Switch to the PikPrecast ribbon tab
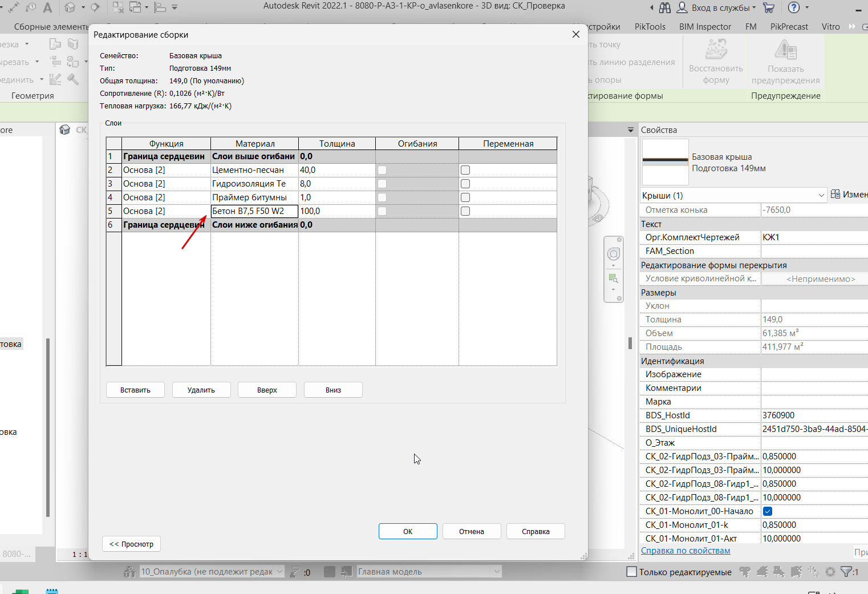868x594 pixels. (x=789, y=27)
